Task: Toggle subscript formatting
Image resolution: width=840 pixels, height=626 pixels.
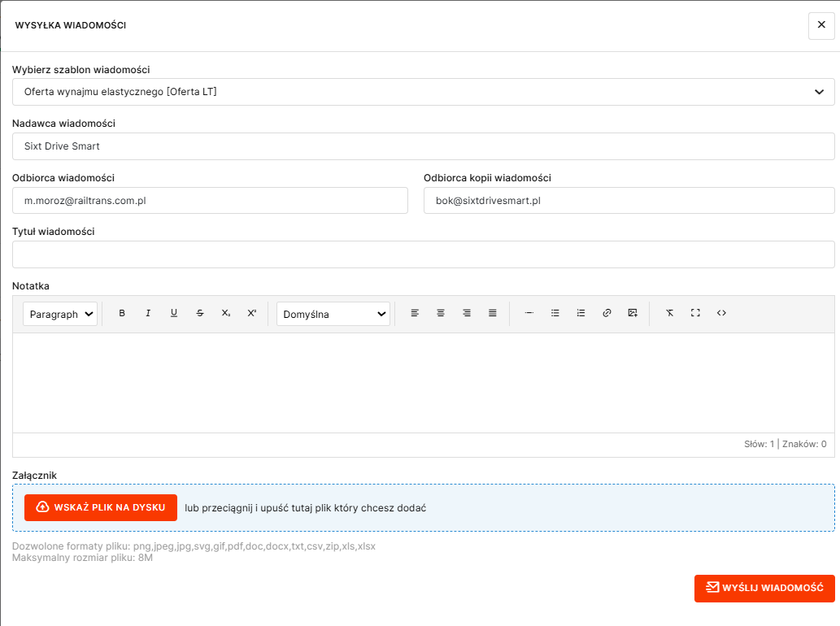Action: [x=226, y=313]
